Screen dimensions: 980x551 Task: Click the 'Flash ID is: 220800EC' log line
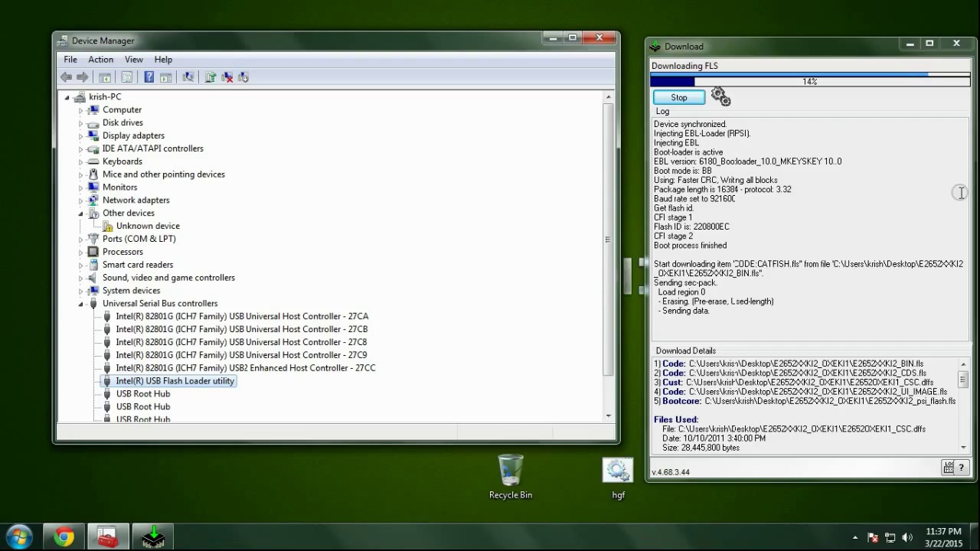[x=691, y=227]
